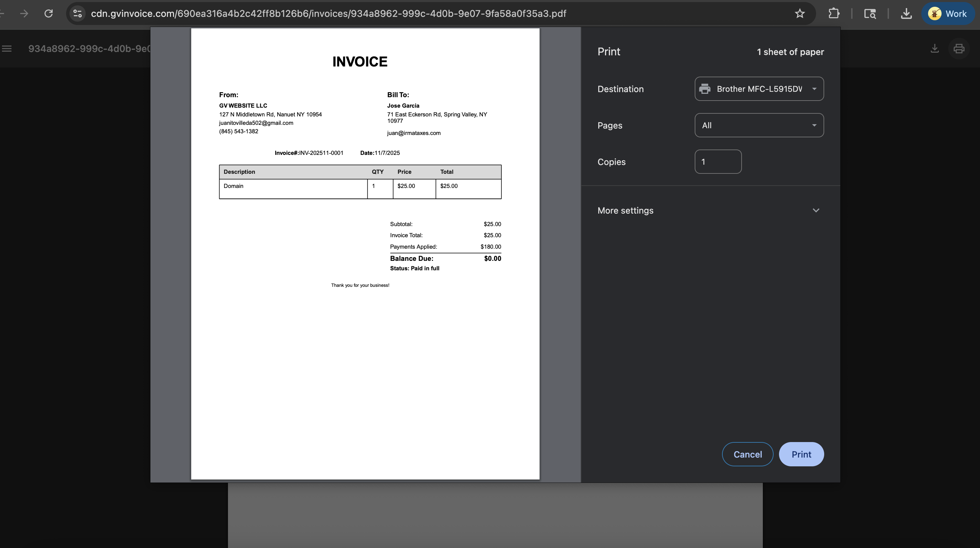The width and height of the screenshot is (980, 548).
Task: Open side search panel icon
Action: coord(870,13)
